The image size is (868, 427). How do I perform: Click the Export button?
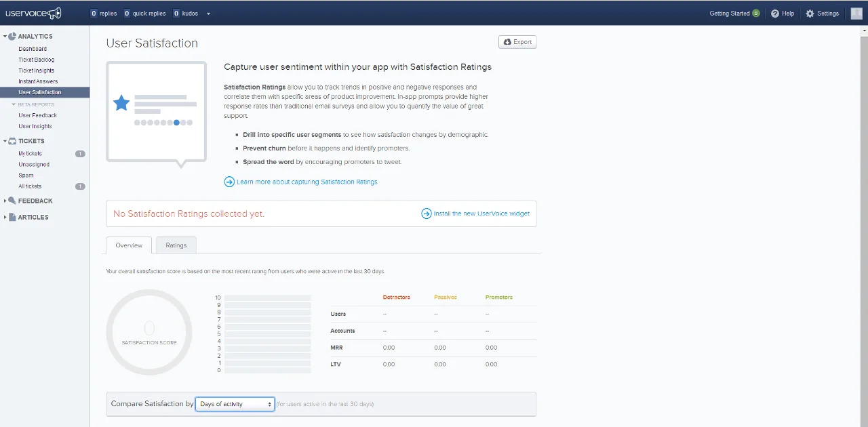coord(517,42)
